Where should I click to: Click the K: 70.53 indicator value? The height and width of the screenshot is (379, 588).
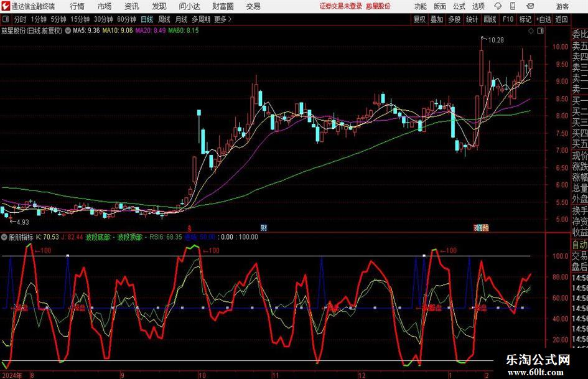48,237
